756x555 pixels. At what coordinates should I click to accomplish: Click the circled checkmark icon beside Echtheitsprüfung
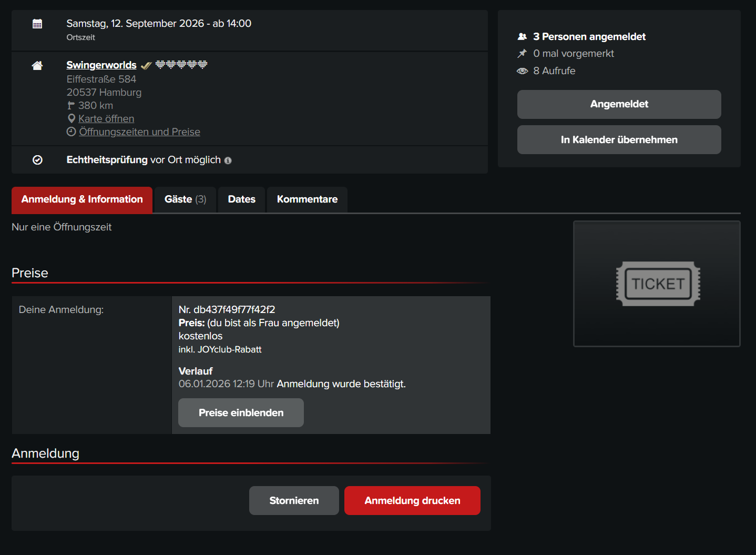click(x=37, y=160)
